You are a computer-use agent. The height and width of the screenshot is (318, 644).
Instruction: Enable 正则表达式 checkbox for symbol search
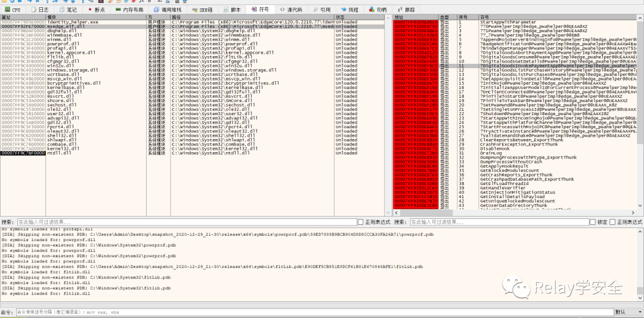tap(612, 222)
